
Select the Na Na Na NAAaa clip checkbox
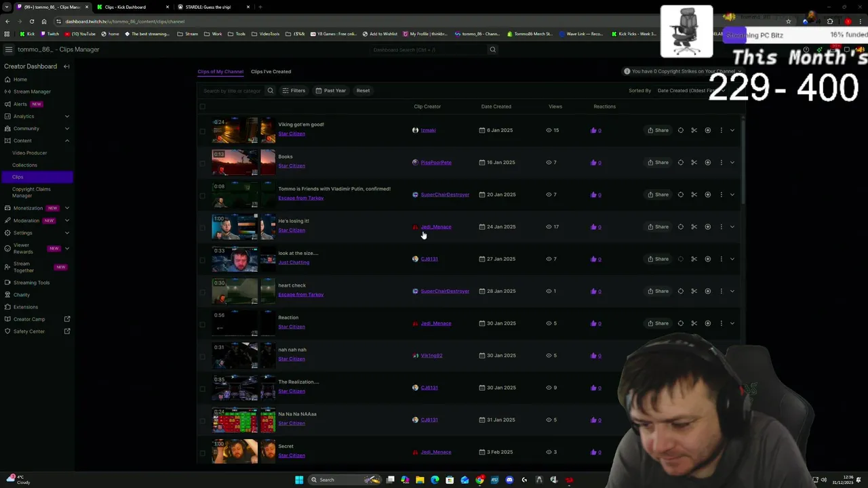tap(202, 421)
